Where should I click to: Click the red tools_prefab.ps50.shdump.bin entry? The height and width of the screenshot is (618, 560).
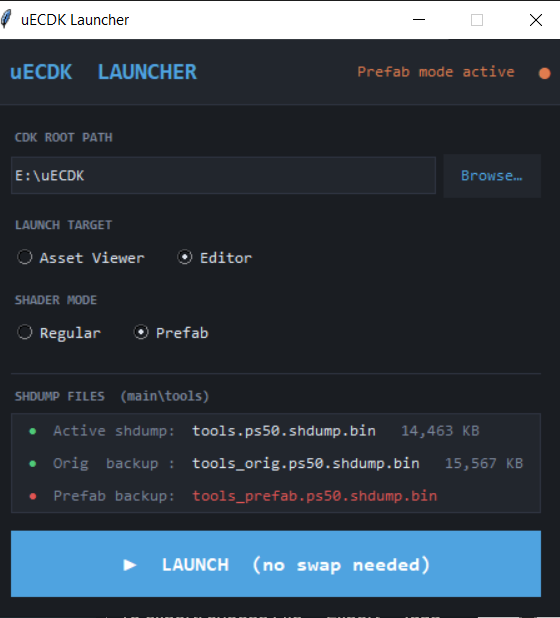(314, 496)
